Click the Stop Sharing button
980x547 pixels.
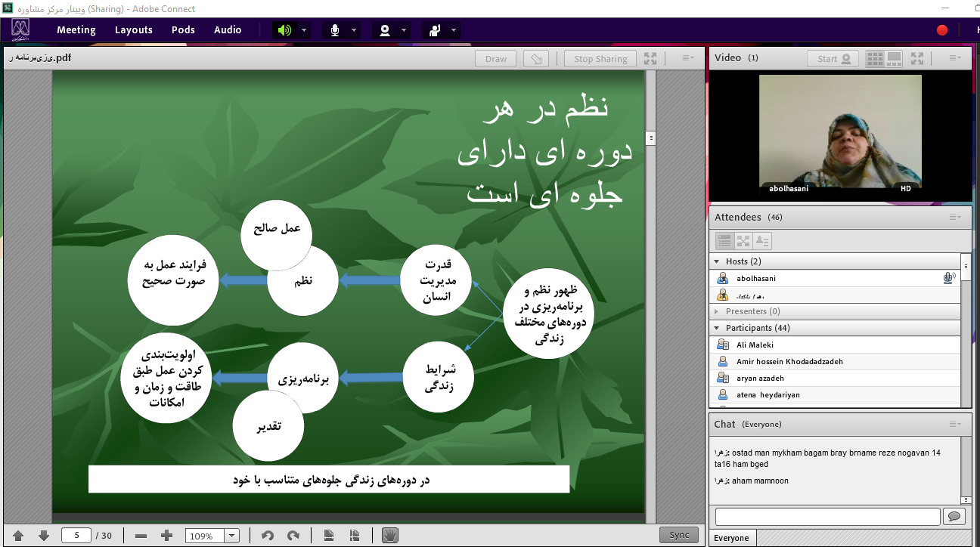600,59
